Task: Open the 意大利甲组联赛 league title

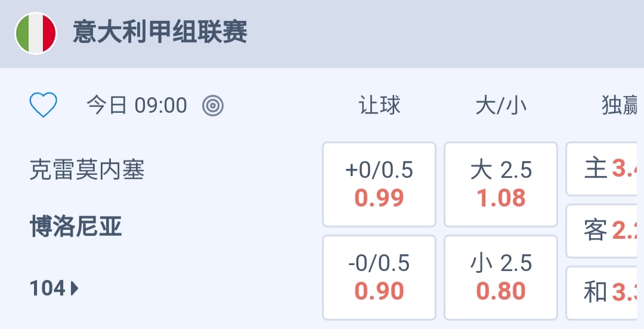Action: (160, 32)
